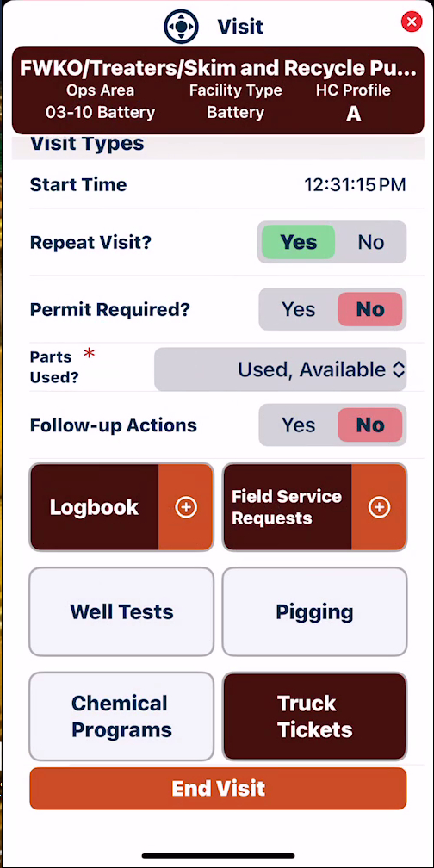Set Repeat Visit to Yes
The image size is (434, 868).
(x=298, y=243)
